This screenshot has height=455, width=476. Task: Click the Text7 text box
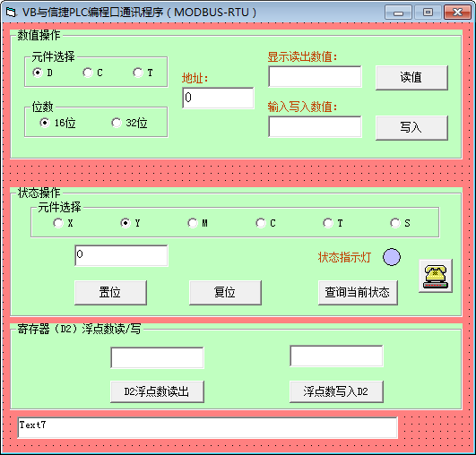tap(208, 428)
